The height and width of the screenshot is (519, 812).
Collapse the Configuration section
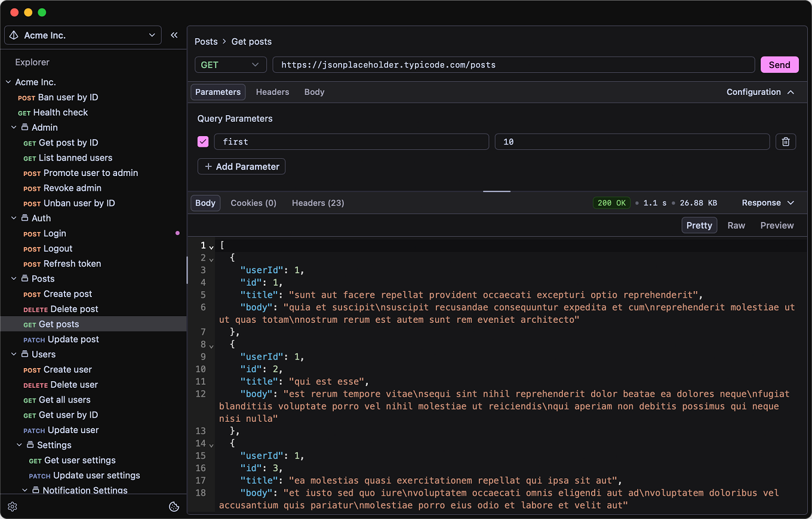click(x=760, y=92)
